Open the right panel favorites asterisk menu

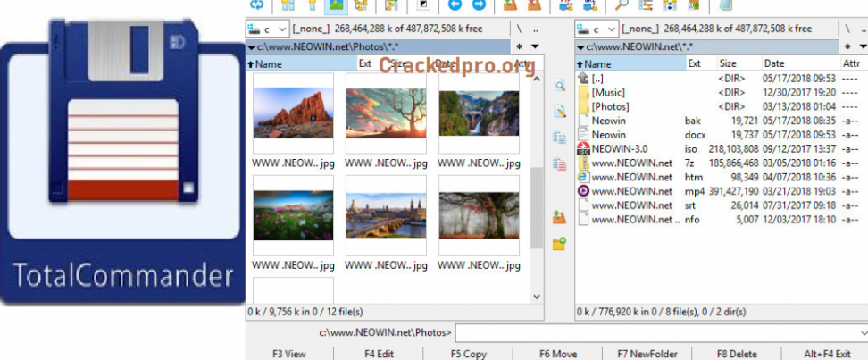[x=848, y=46]
